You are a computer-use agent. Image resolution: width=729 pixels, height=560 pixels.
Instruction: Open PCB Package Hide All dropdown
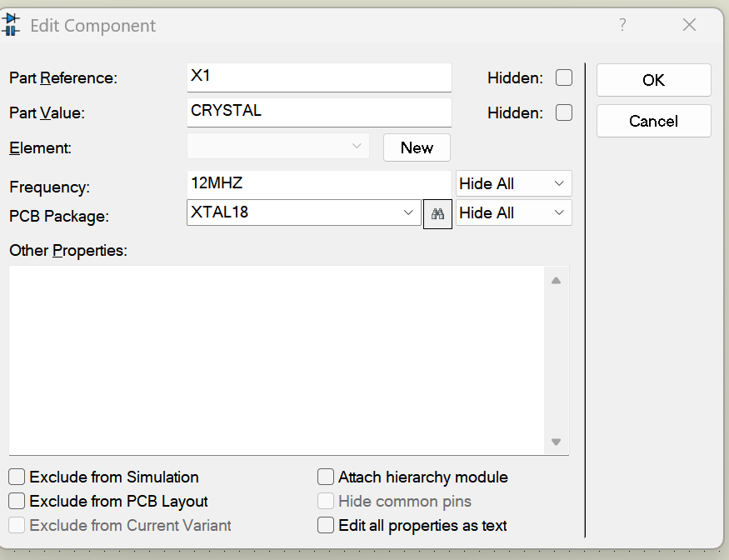click(x=513, y=213)
